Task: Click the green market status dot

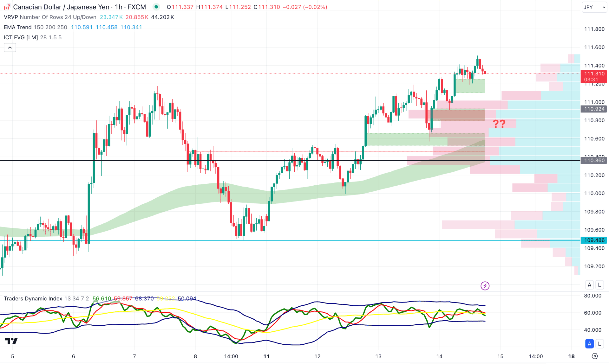Action: (x=156, y=7)
